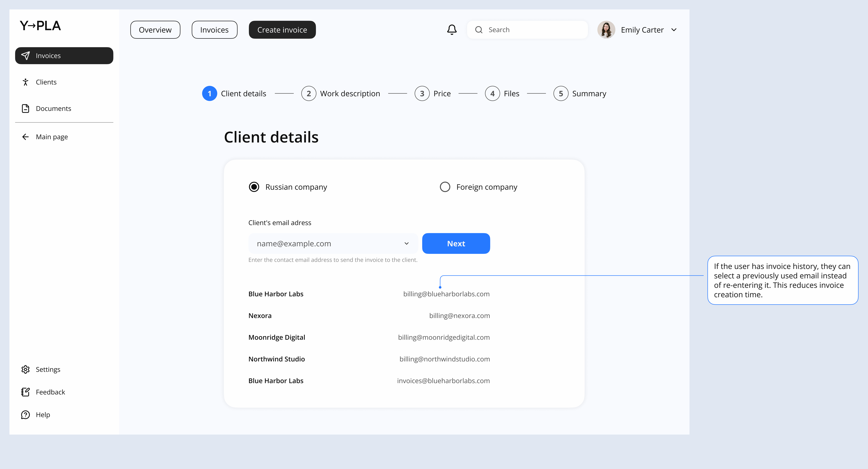Select the Russian company option
The image size is (868, 469).
point(254,187)
